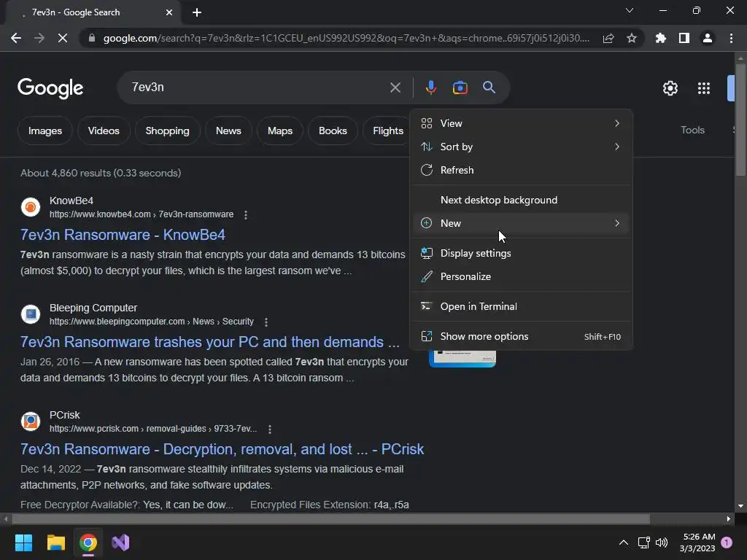Click the horizontal page scrollbar thumb

[x=330, y=518]
